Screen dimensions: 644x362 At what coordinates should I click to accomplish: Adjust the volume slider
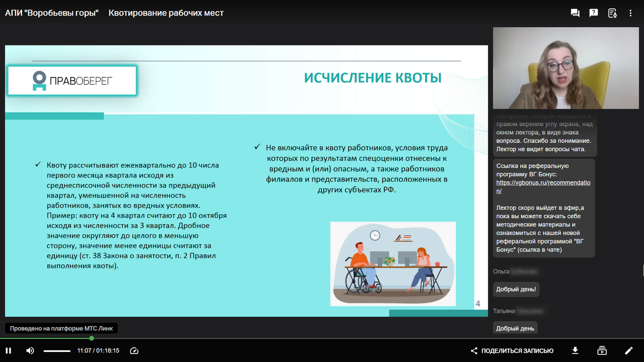point(57,351)
